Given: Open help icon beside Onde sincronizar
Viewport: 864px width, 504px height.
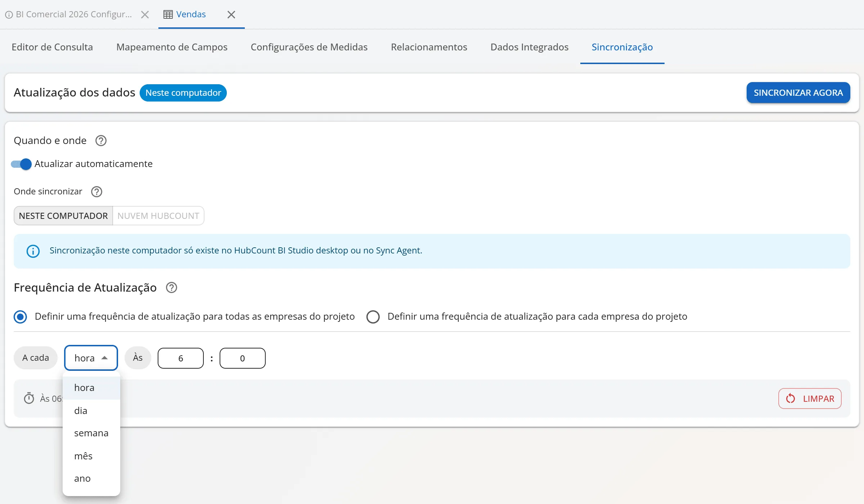Looking at the screenshot, I should click(96, 192).
